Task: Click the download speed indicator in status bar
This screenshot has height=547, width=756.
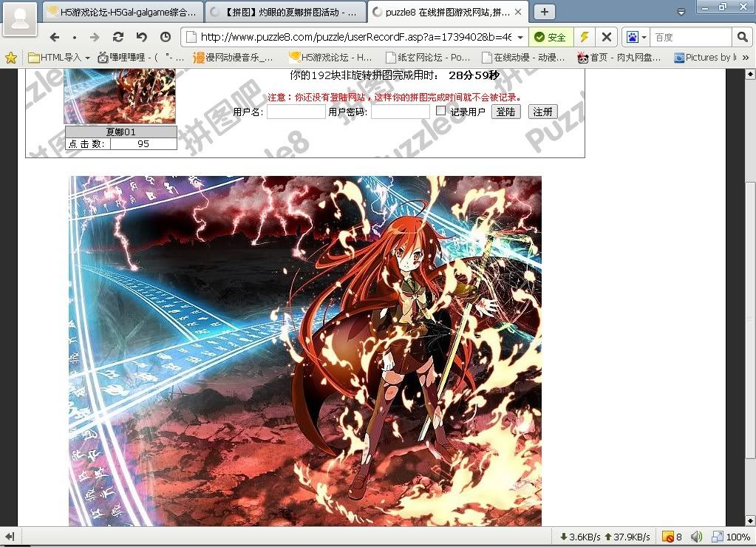Action: tap(579, 537)
